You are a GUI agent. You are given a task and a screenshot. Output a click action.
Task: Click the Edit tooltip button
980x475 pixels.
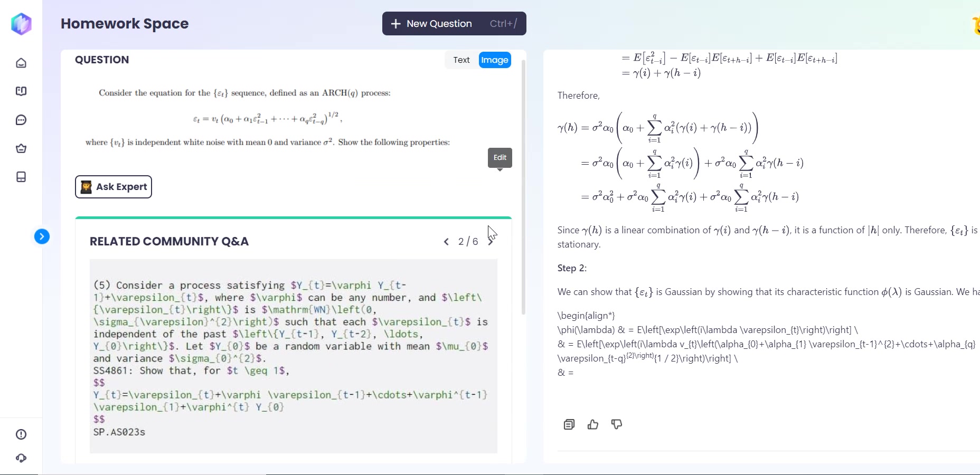tap(500, 157)
